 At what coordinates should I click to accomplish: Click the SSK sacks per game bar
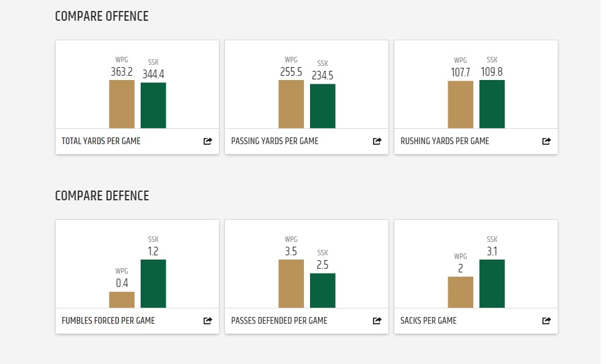492,283
